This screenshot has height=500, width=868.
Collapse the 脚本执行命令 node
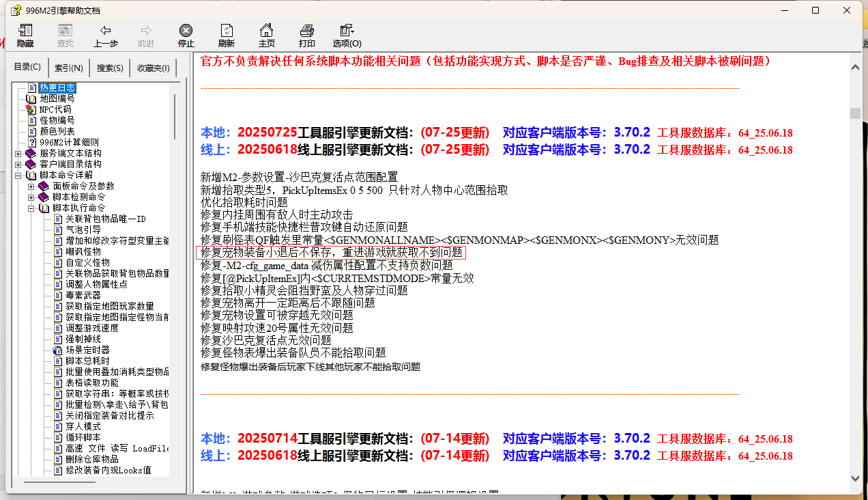pyautogui.click(x=31, y=208)
